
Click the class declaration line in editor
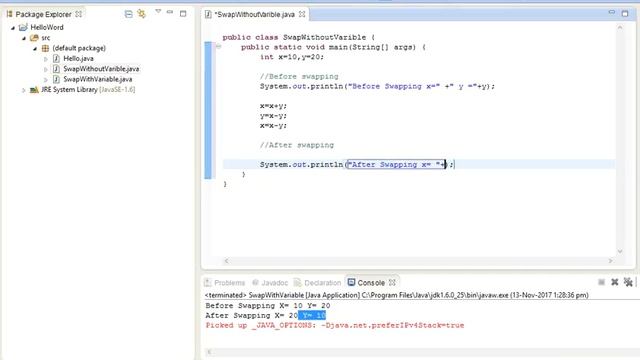click(298, 37)
